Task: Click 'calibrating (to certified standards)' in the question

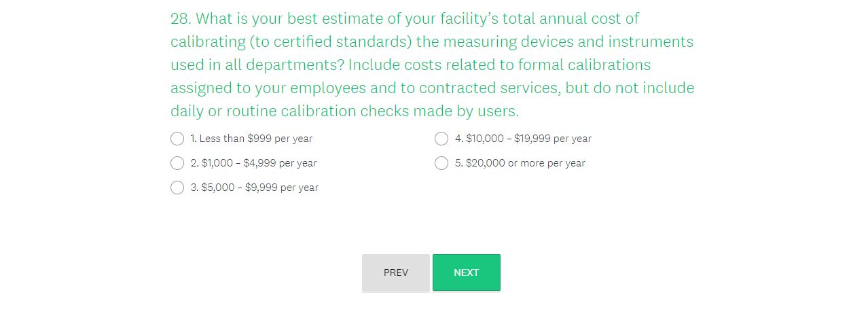Action: [291, 41]
